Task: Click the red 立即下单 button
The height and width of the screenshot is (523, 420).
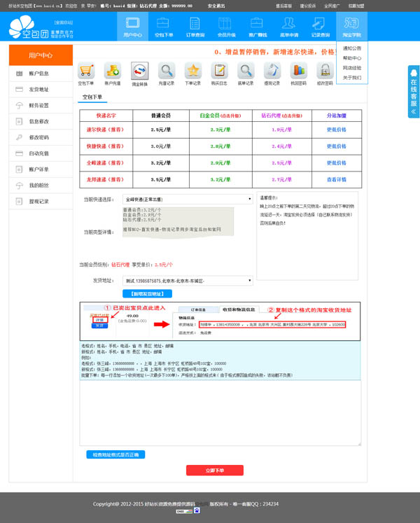Action: coord(214,470)
